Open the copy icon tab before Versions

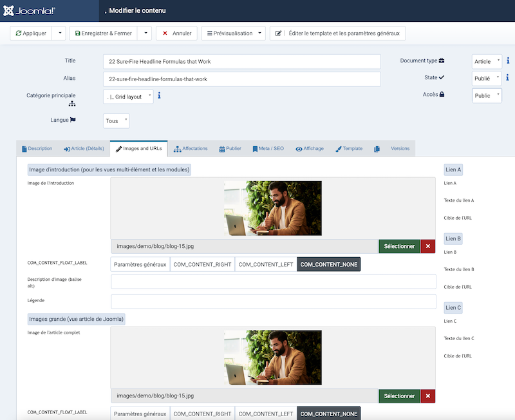coord(377,149)
